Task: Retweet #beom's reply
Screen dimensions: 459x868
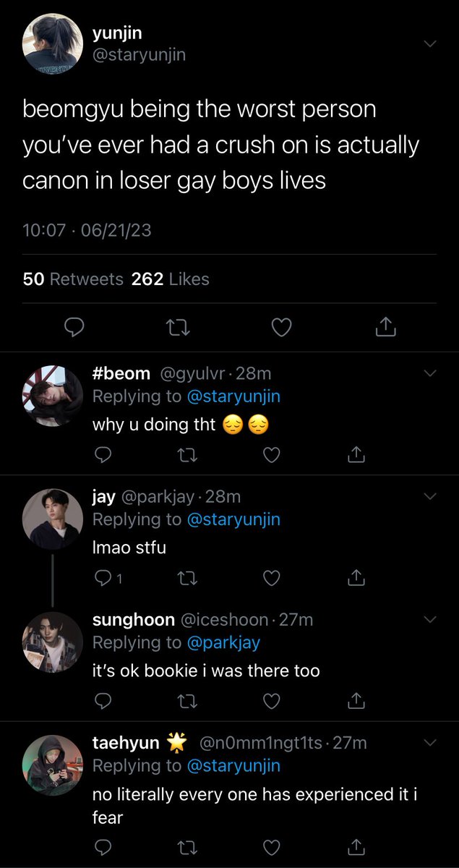Action: (x=187, y=454)
